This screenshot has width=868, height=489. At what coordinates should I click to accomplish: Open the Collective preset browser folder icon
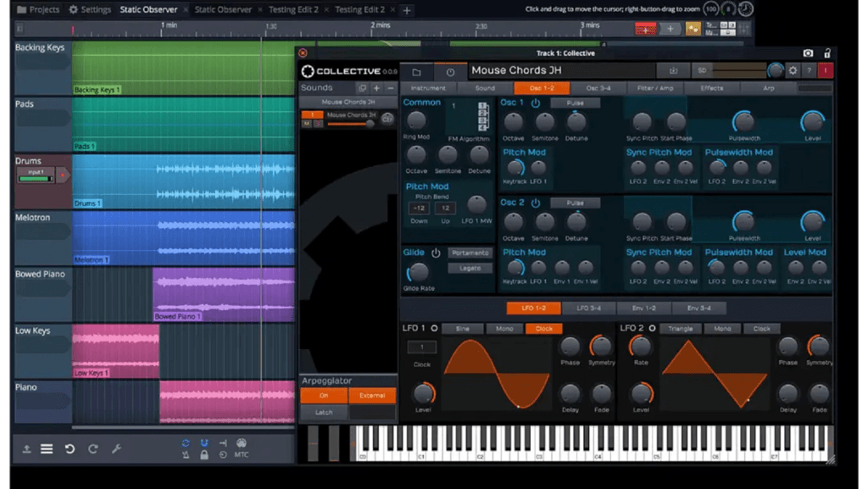[x=415, y=72]
